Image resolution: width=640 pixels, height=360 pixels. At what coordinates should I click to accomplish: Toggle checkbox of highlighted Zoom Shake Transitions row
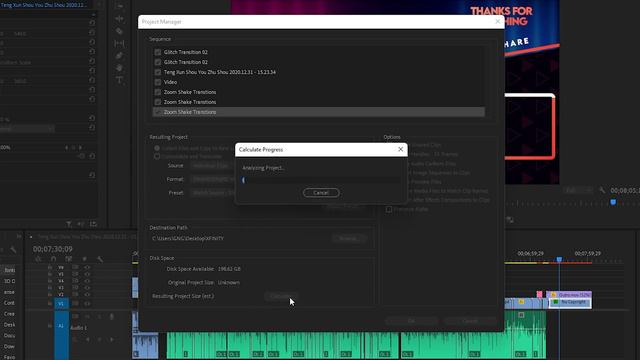158,112
